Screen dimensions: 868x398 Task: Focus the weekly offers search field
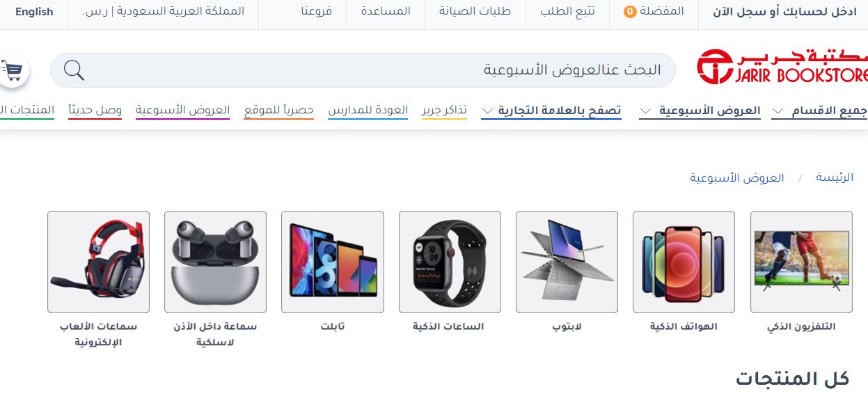[x=363, y=70]
